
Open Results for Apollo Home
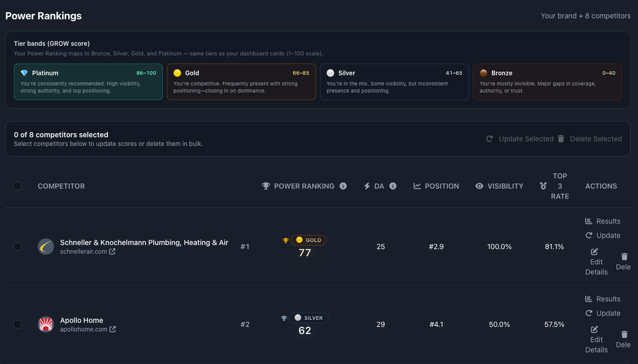point(603,299)
